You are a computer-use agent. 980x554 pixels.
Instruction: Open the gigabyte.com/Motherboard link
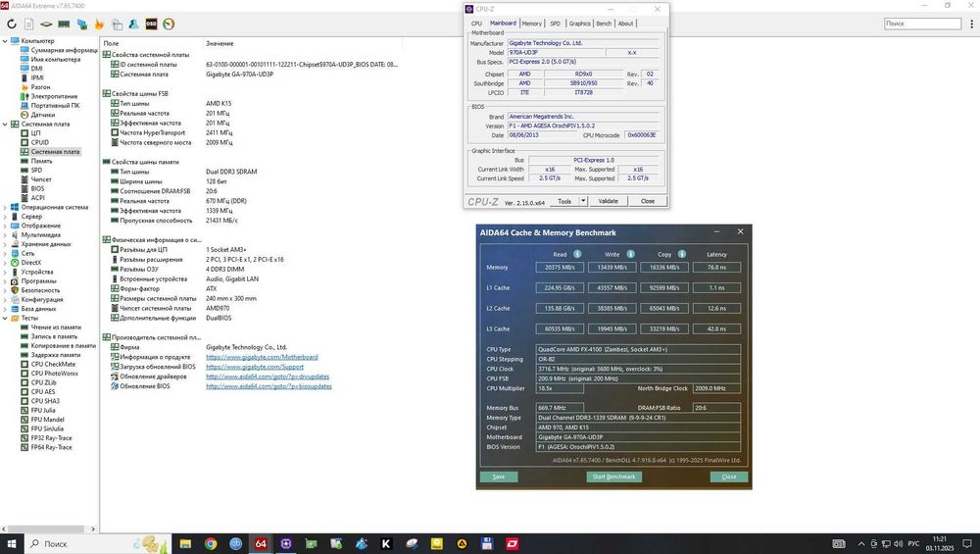pos(262,357)
